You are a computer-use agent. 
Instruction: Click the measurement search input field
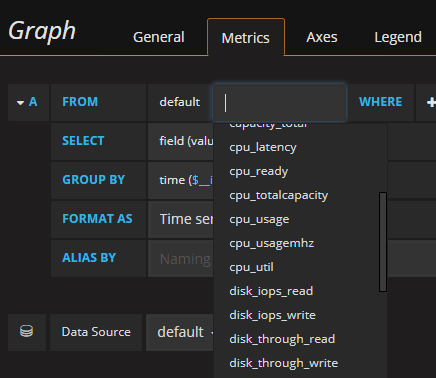pyautogui.click(x=280, y=102)
